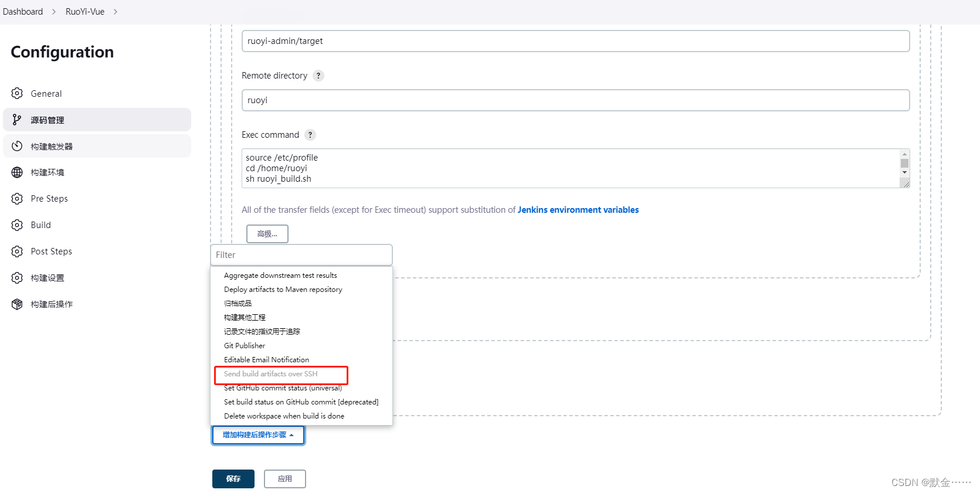
Task: Open the General section
Action: point(97,93)
